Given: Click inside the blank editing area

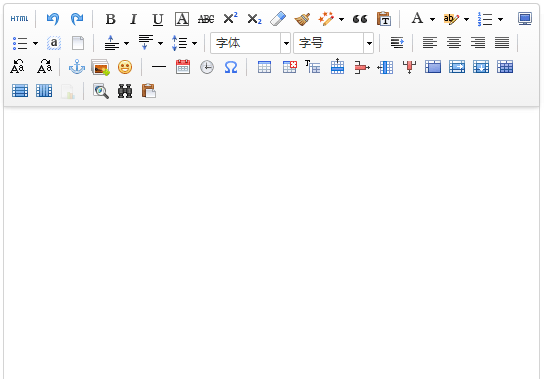Looking at the screenshot, I should click(x=271, y=243).
